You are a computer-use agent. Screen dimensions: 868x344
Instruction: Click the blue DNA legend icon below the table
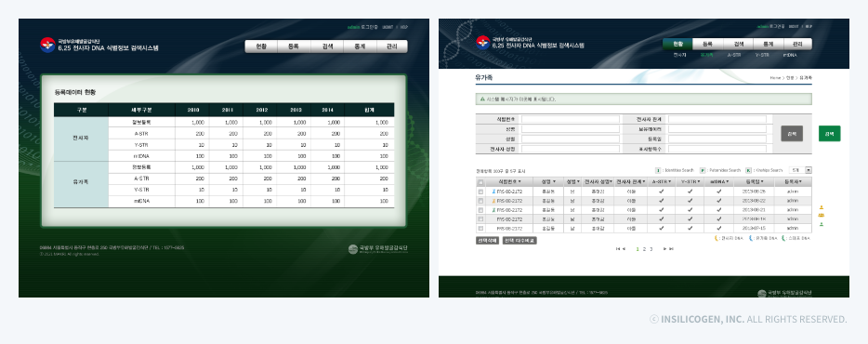point(751,238)
